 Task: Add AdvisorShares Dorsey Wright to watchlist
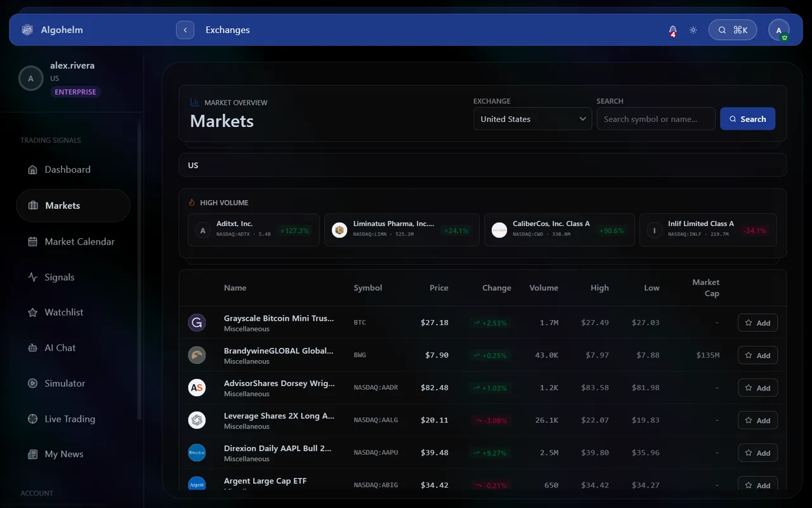[757, 387]
